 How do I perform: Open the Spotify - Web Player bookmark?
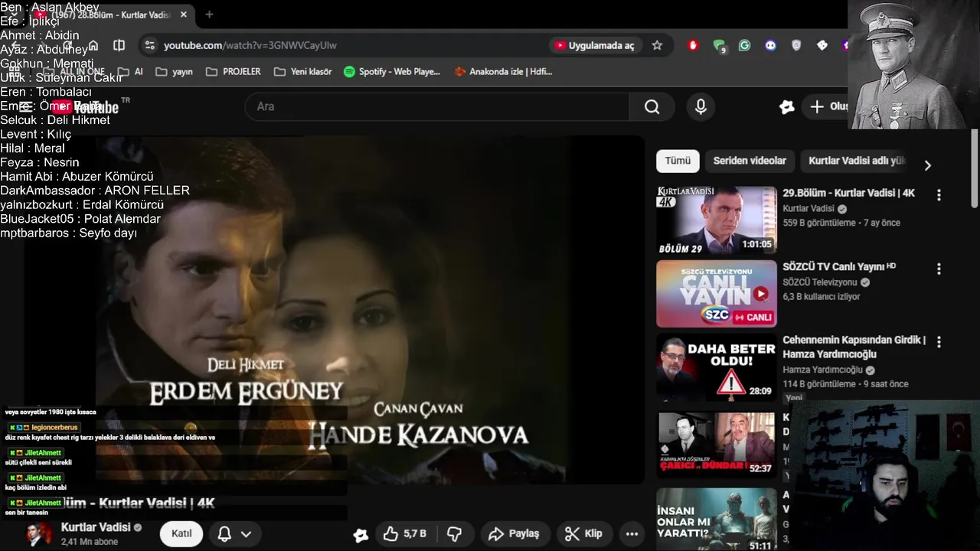392,71
